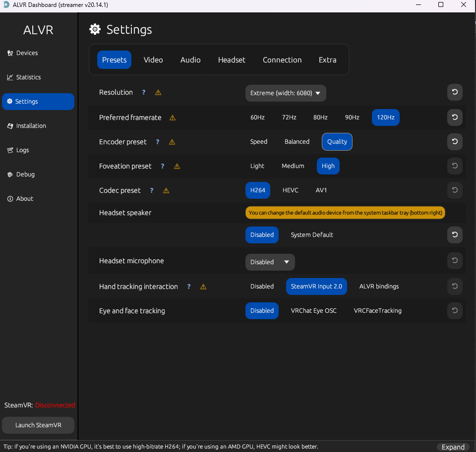Image resolution: width=476 pixels, height=452 pixels.
Task: Select the 90Hz framerate option
Action: point(352,117)
